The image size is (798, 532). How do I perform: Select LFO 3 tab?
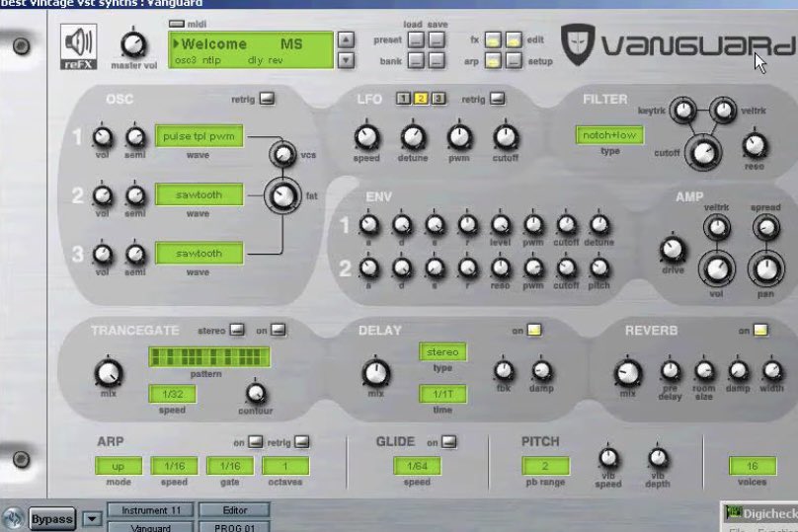pos(438,98)
